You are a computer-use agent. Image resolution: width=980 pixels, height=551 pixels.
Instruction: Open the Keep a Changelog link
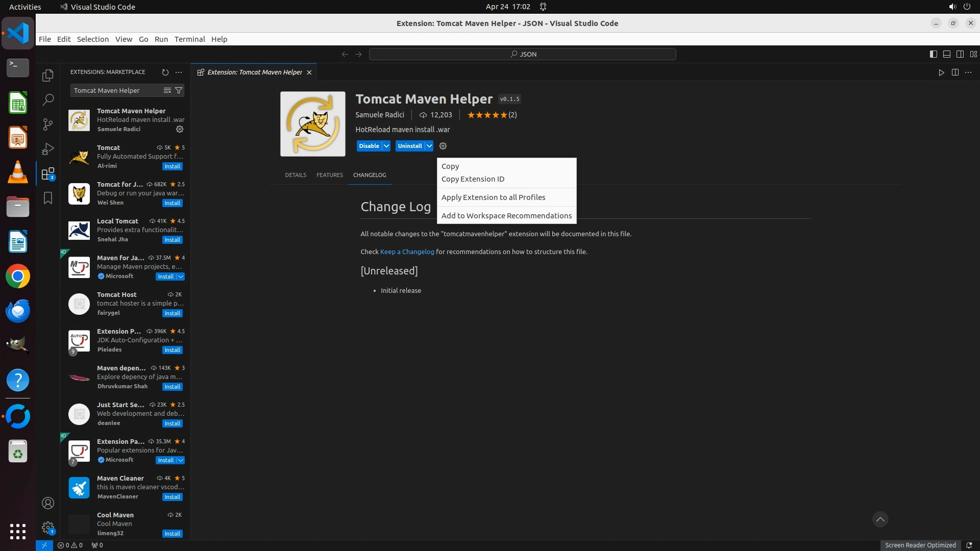[407, 252]
